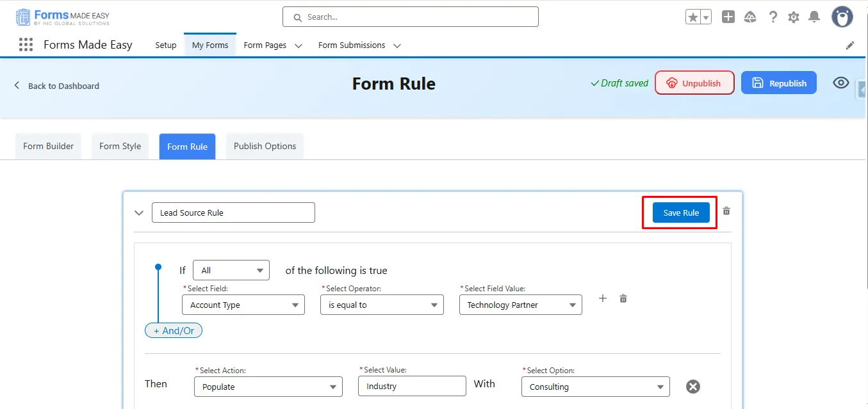Open the Account Type field dropdown
This screenshot has height=409, width=868.
[x=243, y=305]
